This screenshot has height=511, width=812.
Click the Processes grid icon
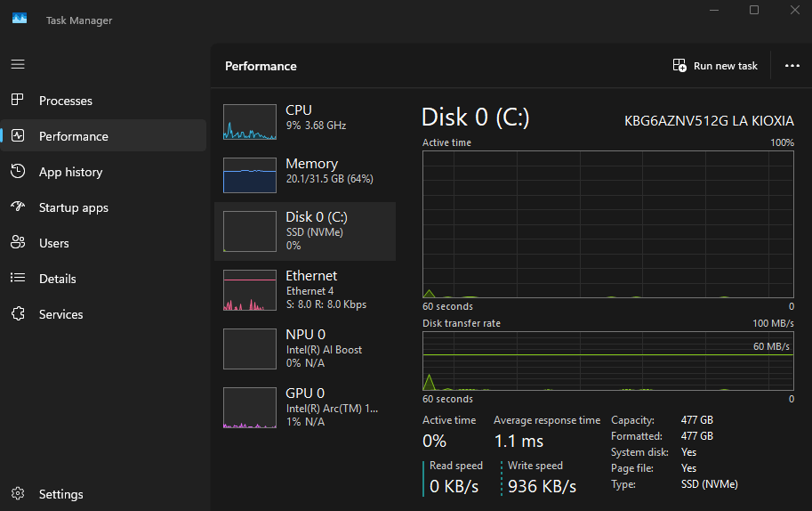point(18,100)
